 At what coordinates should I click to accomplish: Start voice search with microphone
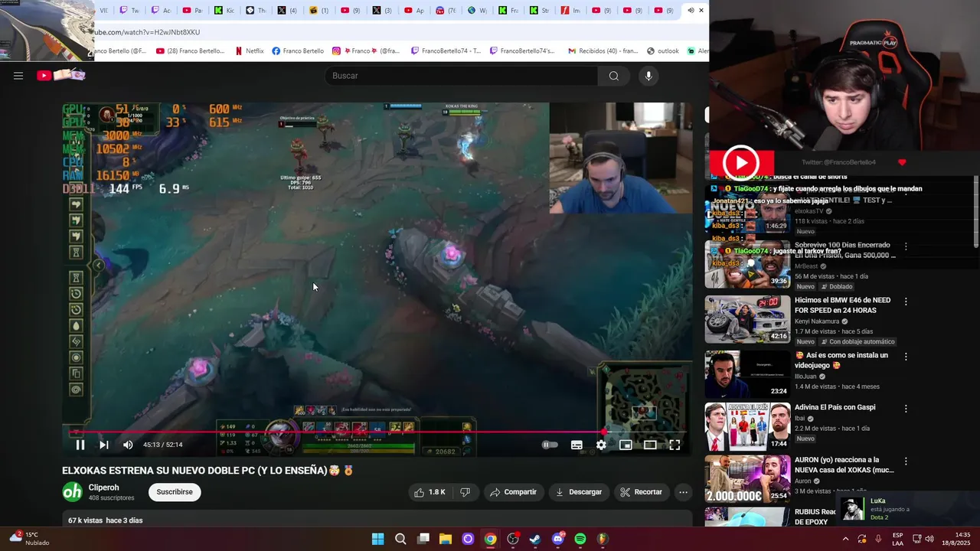point(648,76)
